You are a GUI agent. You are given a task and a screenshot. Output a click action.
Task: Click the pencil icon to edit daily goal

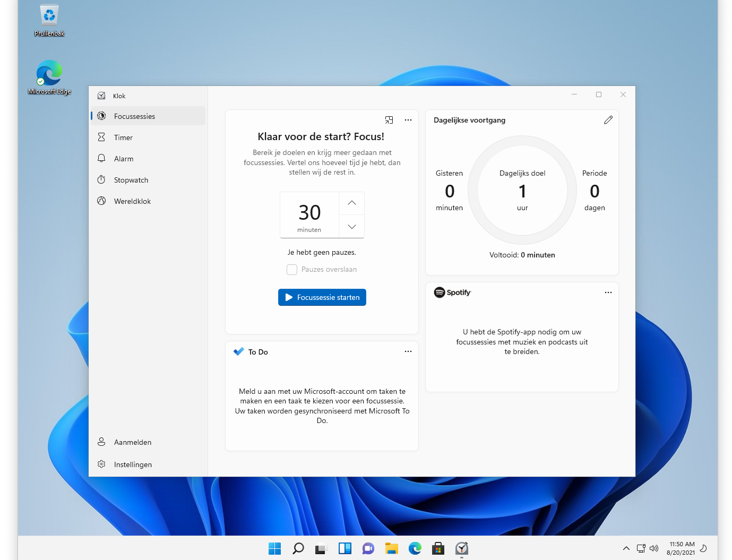click(608, 120)
